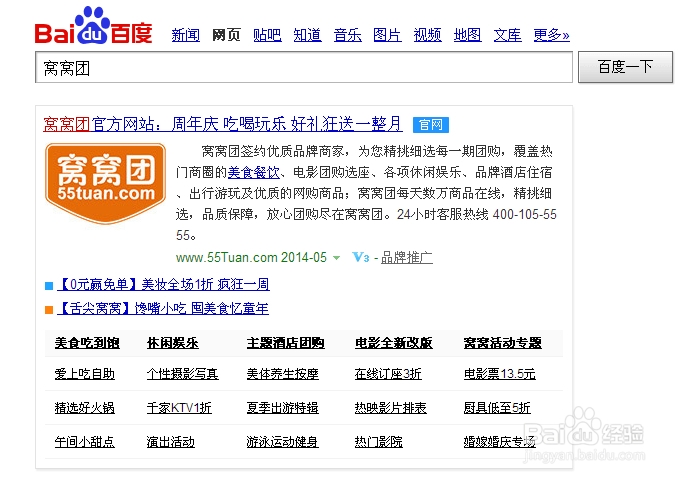Click the 美食吃到饱 column heading
The image size is (683, 480).
pyautogui.click(x=87, y=343)
